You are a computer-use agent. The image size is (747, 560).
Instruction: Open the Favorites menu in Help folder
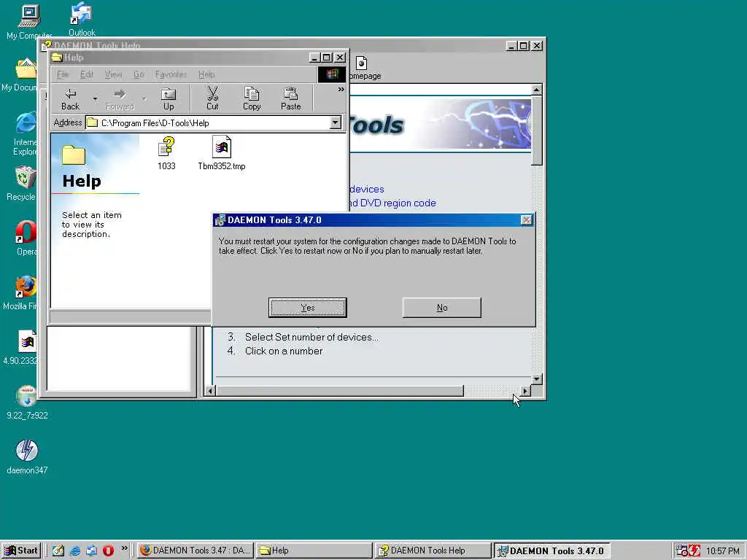tap(171, 74)
